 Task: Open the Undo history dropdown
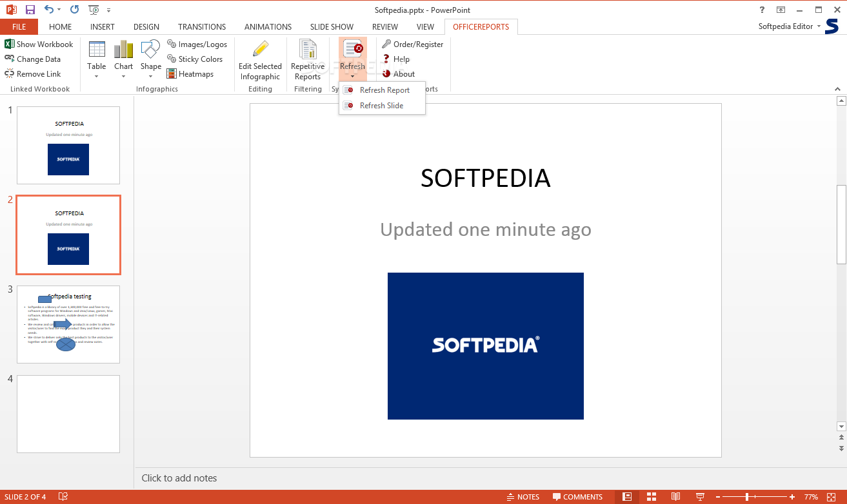pyautogui.click(x=59, y=10)
